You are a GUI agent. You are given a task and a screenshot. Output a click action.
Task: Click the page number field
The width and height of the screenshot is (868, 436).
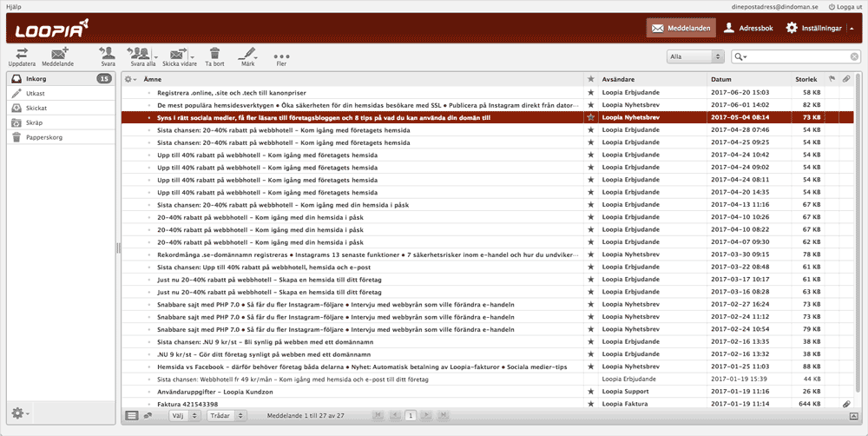[x=411, y=415]
